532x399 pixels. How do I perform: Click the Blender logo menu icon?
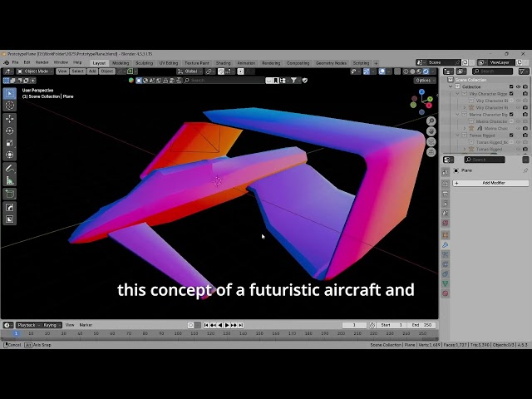tap(6, 63)
